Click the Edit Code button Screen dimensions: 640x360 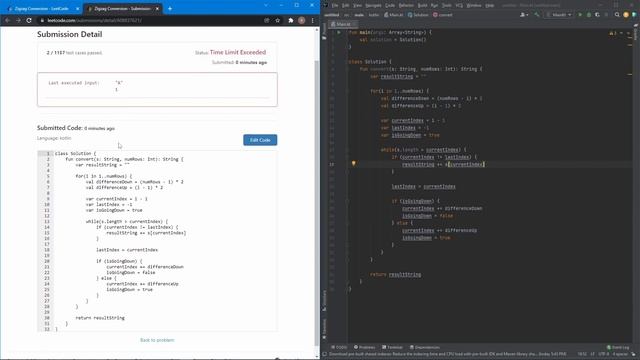(x=260, y=140)
